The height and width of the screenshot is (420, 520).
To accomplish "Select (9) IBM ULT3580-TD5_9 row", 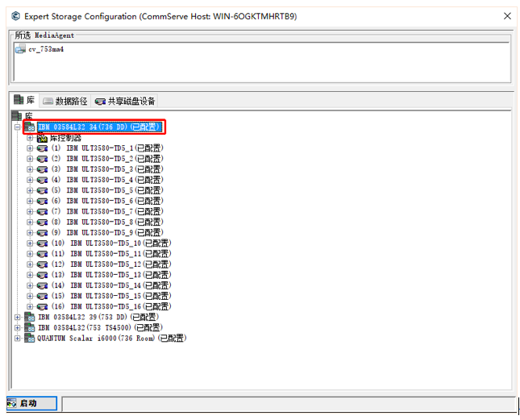I will [x=107, y=233].
